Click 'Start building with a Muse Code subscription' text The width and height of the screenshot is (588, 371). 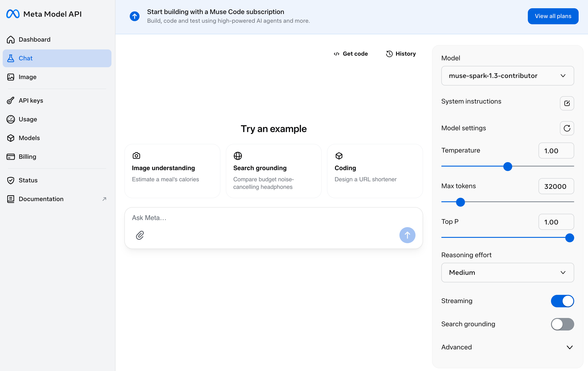pyautogui.click(x=215, y=12)
